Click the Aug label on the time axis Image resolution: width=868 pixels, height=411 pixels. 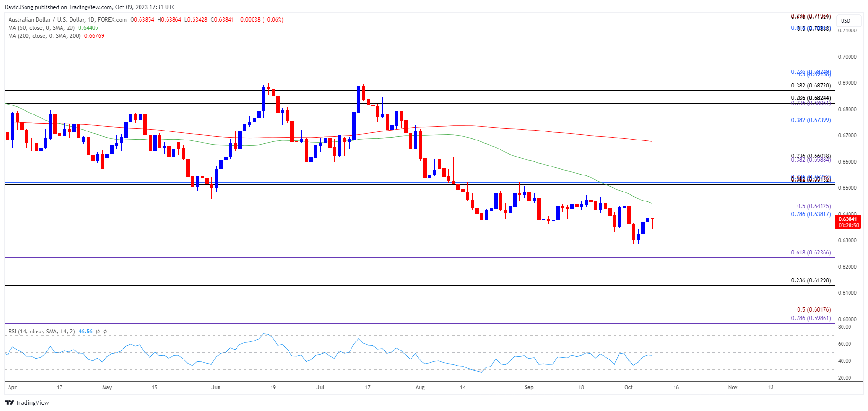point(420,387)
